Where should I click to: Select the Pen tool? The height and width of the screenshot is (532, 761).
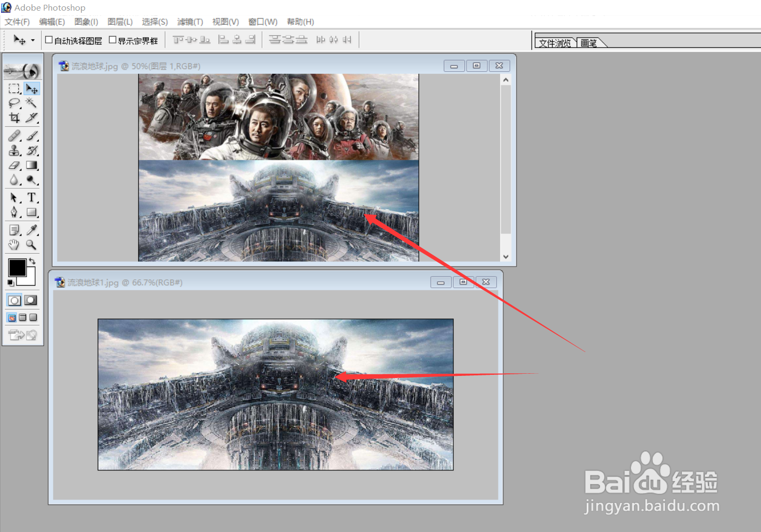pyautogui.click(x=14, y=212)
